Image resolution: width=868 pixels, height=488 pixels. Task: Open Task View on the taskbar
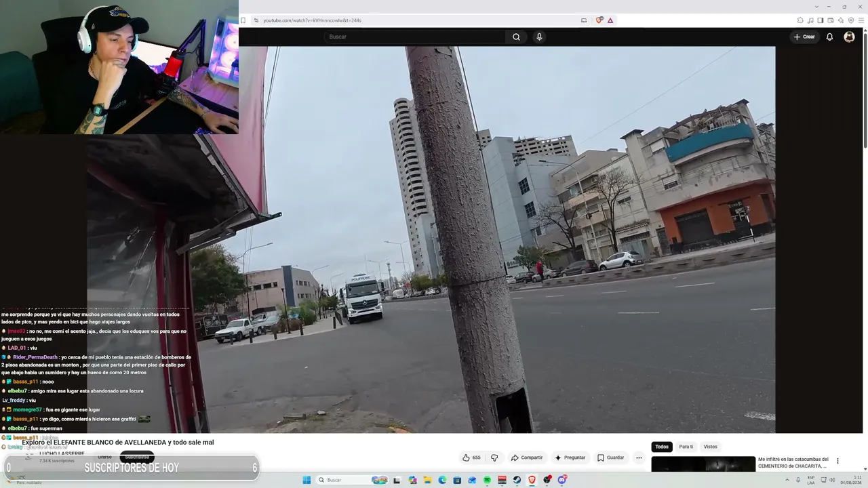(398, 480)
